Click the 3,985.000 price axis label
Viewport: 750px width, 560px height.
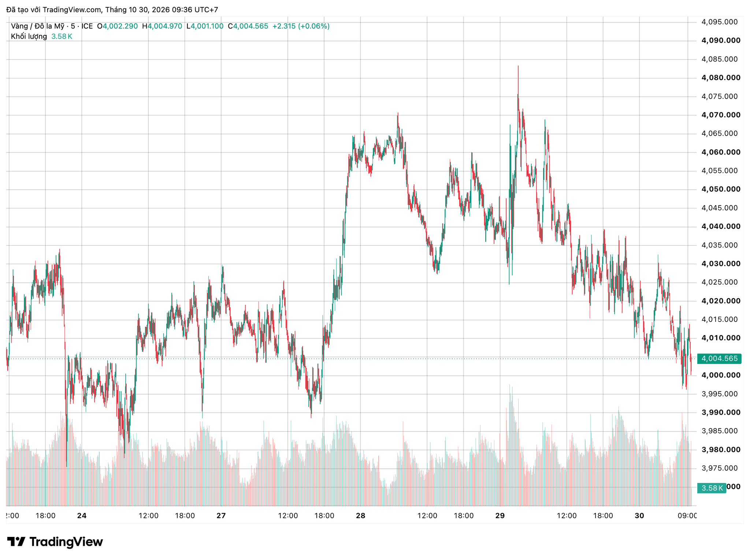pos(720,431)
